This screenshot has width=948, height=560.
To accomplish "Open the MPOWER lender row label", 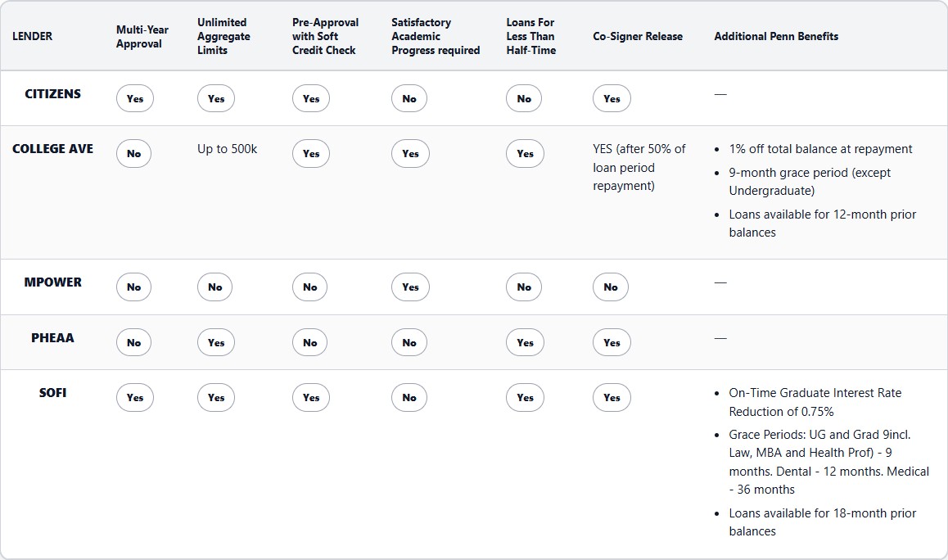I will (53, 282).
